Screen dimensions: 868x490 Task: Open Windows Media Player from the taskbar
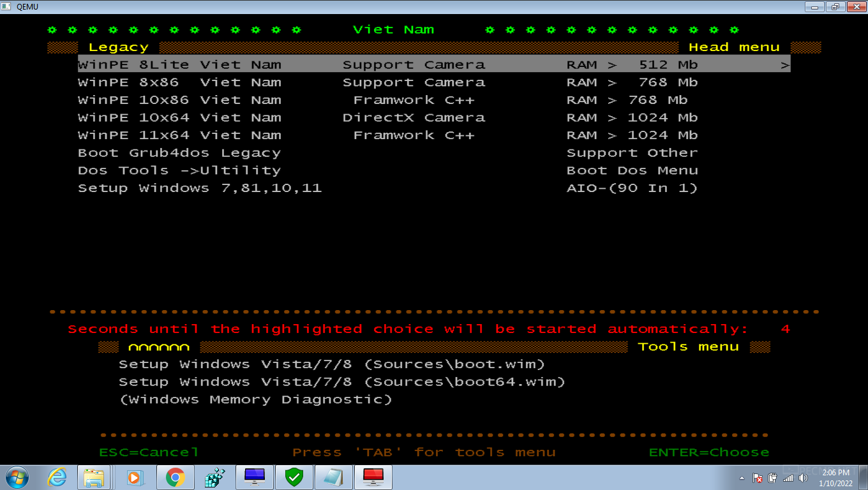[x=134, y=477]
